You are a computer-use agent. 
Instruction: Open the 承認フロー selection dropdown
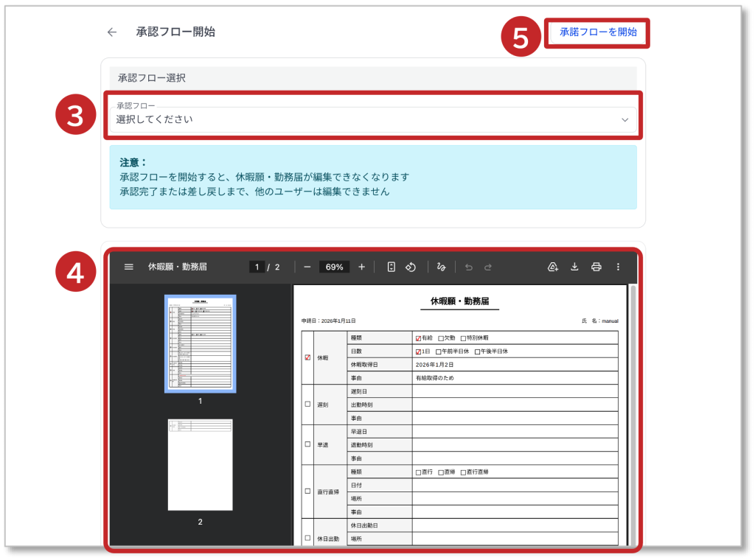[x=369, y=119]
